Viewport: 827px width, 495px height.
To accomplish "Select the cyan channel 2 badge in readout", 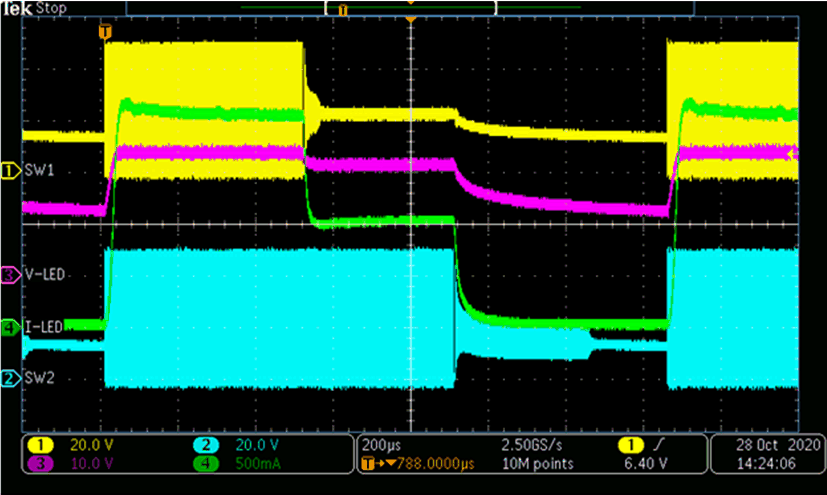I will click(206, 445).
